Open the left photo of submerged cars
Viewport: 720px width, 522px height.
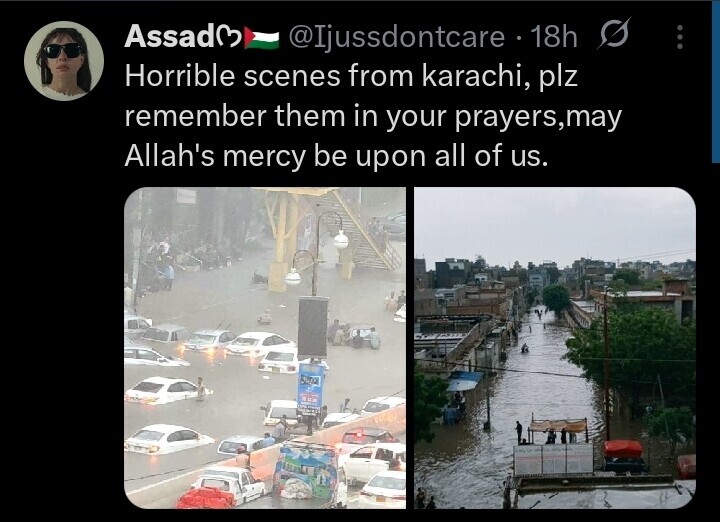tap(265, 348)
